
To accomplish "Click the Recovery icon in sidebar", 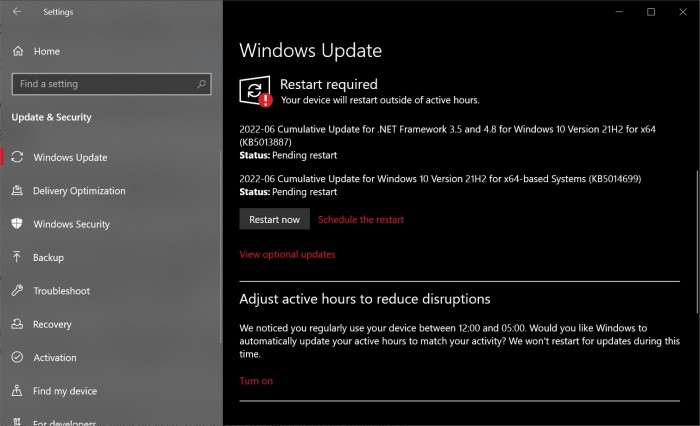I will coord(17,324).
